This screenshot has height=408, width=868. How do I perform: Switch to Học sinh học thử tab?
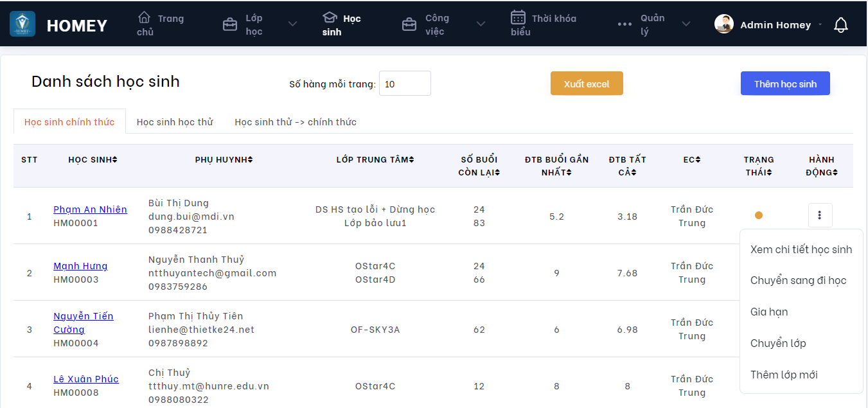pyautogui.click(x=174, y=121)
